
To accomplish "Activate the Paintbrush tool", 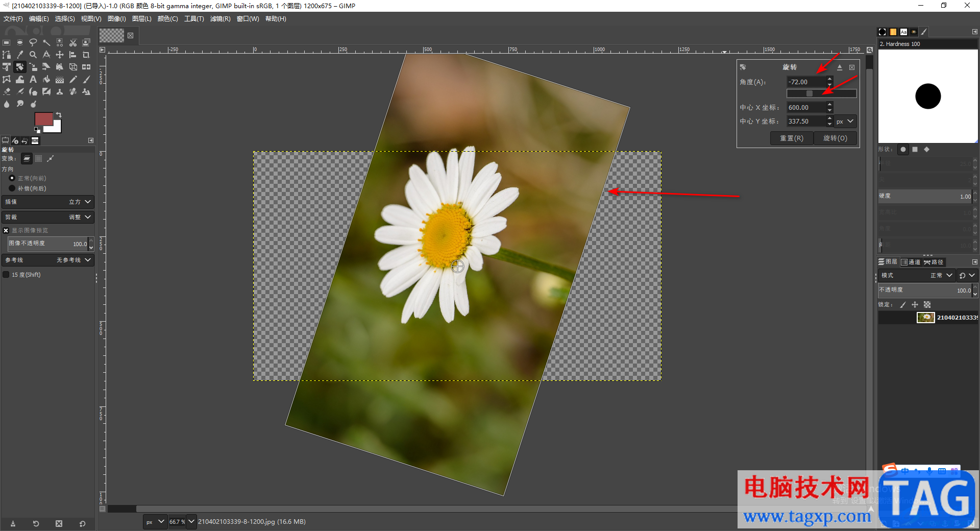I will coord(86,79).
